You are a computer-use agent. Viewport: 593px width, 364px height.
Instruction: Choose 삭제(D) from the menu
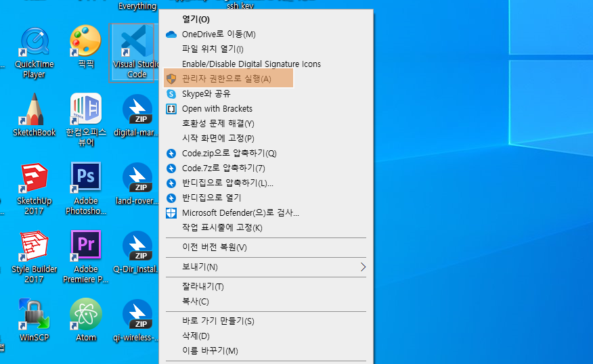266,336
